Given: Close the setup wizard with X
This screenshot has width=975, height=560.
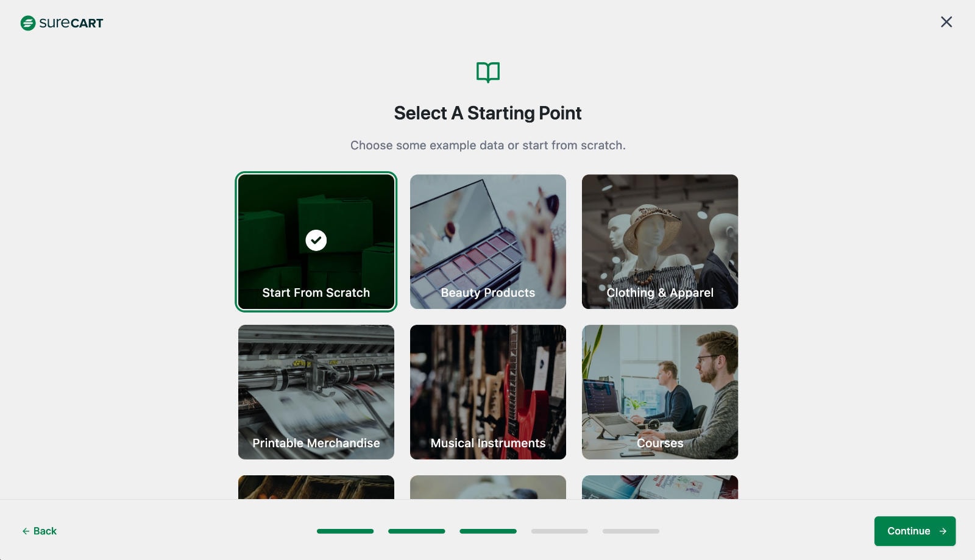Looking at the screenshot, I should point(946,22).
